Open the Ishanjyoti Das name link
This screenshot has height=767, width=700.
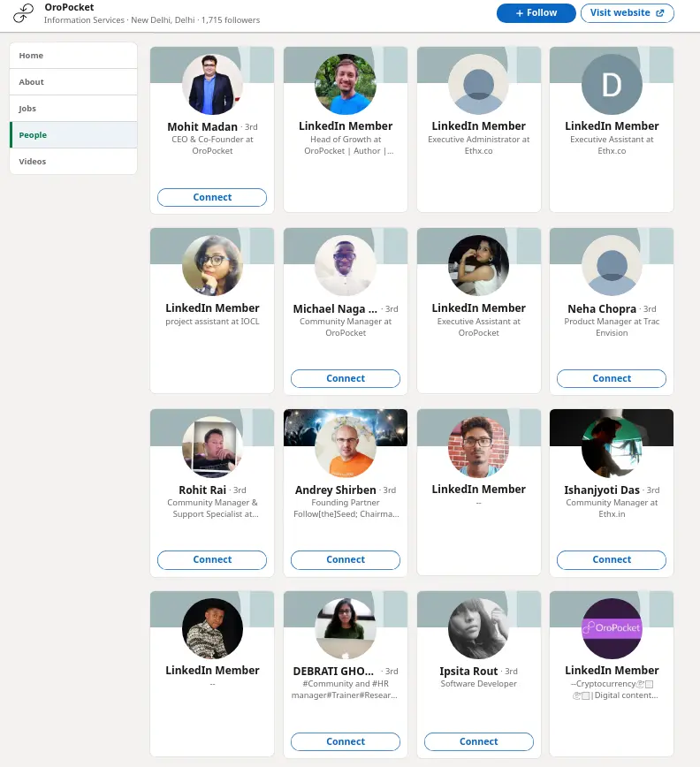[602, 490]
